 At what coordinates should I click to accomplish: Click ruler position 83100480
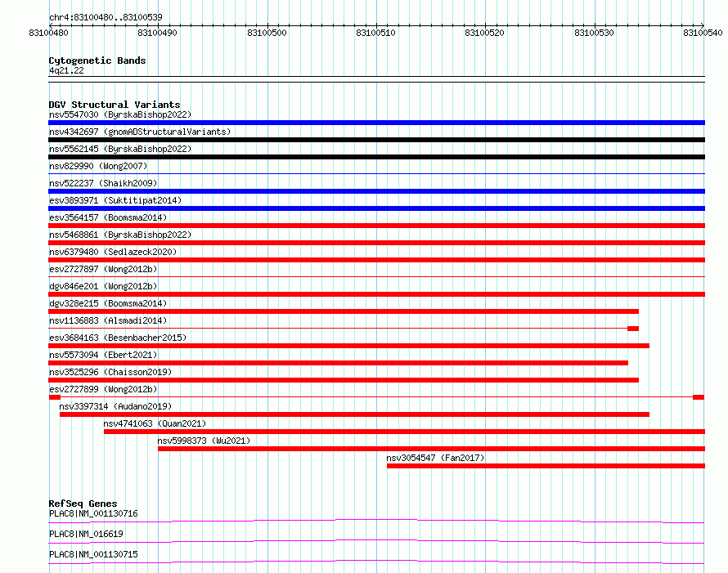(49, 33)
